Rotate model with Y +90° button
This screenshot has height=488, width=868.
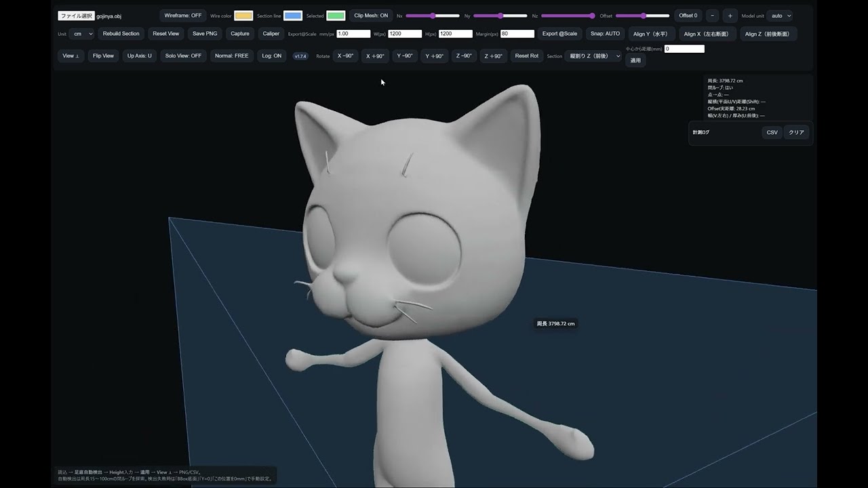[435, 56]
